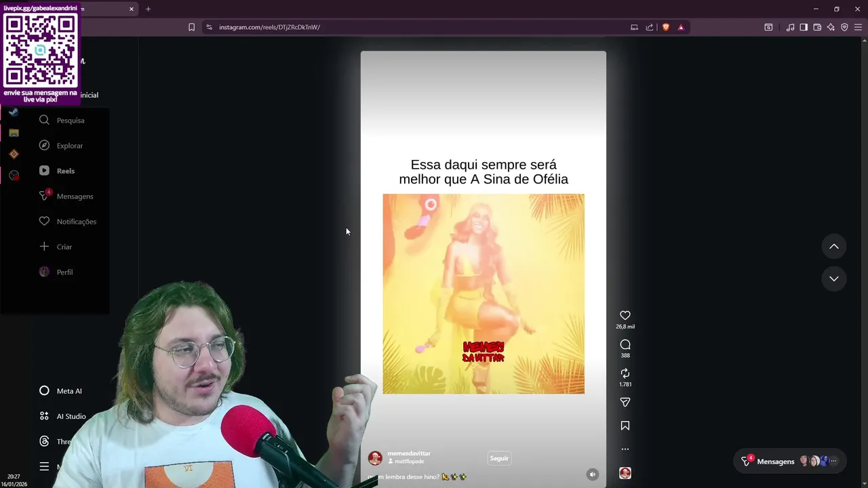Click the bookmark icon in address bar

[191, 27]
